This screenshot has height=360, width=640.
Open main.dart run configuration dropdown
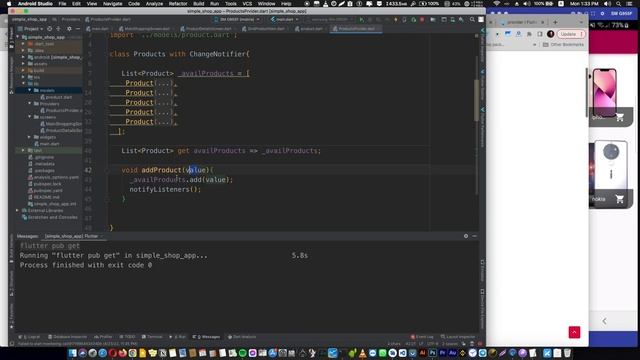pyautogui.click(x=284, y=19)
